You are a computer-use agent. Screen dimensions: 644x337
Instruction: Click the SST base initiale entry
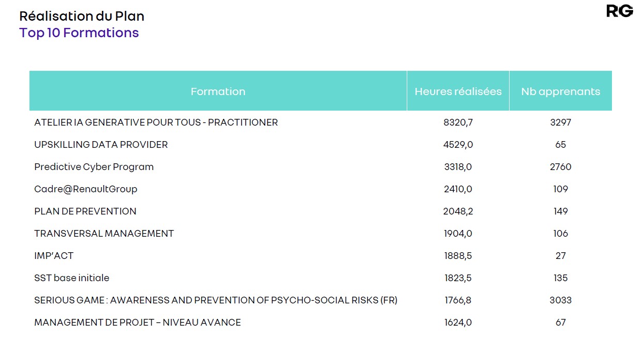point(72,278)
